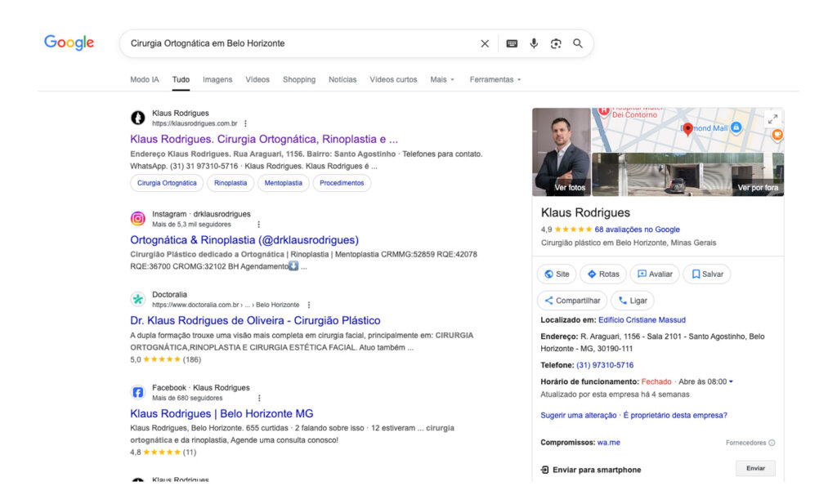
Task: Click the keyboard input icon in search bar
Action: point(511,43)
